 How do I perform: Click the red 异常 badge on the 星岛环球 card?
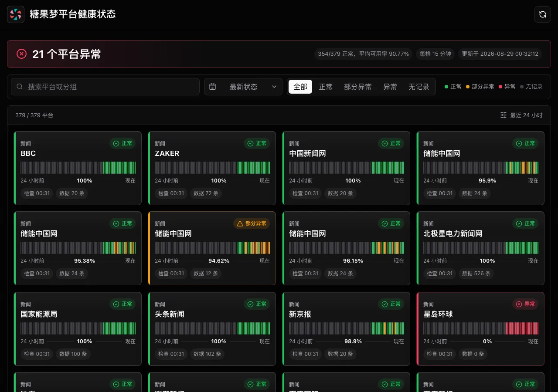coord(525,304)
